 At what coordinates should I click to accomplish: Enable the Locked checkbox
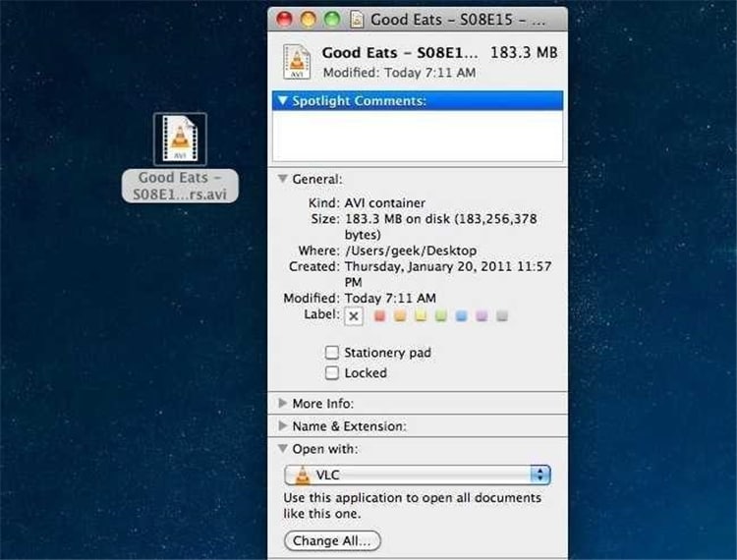click(x=332, y=373)
